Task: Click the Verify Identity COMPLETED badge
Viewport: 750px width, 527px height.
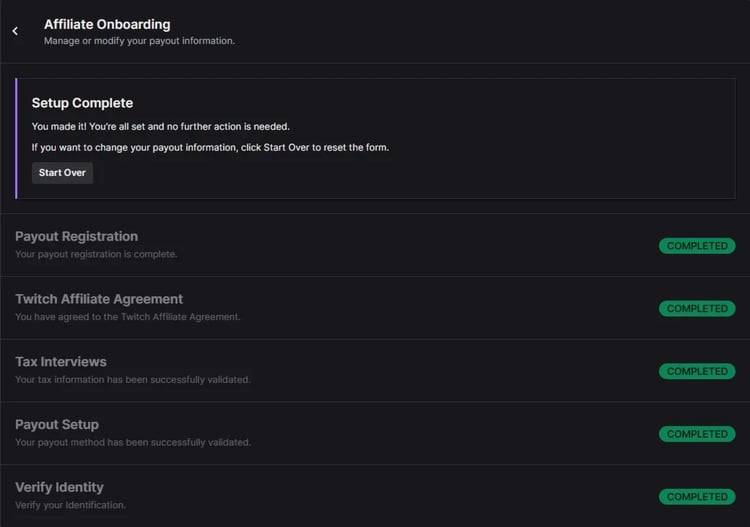Action: tap(697, 497)
